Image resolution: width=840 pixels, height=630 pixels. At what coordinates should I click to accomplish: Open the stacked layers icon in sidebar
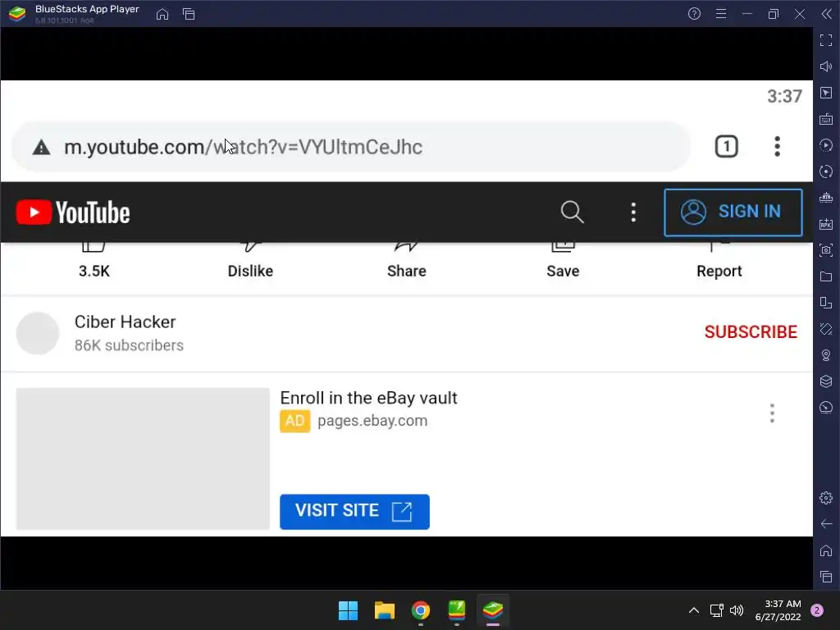tap(826, 381)
